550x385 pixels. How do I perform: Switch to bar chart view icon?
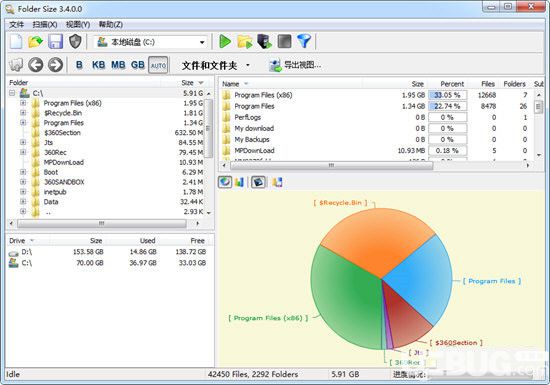coord(239,182)
